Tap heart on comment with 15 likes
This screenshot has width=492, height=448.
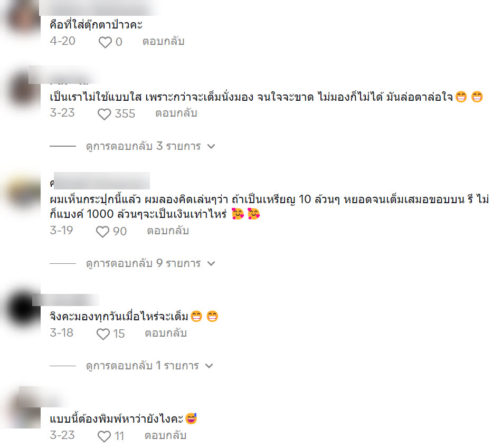[103, 334]
